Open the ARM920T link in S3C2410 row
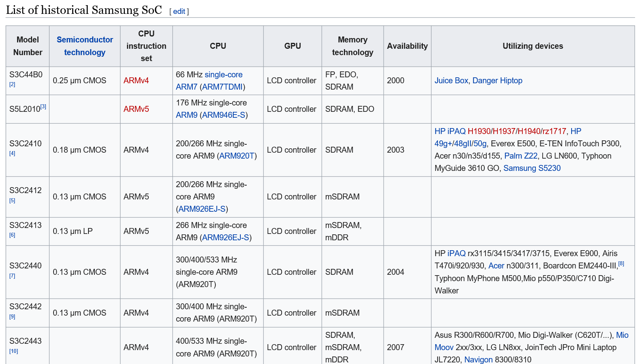The height and width of the screenshot is (364, 641). (x=236, y=156)
